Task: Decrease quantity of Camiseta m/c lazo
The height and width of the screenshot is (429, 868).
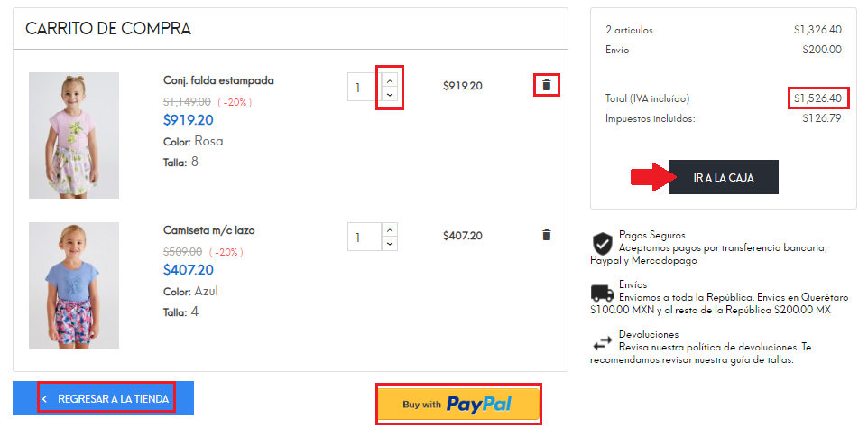Action: [x=390, y=244]
